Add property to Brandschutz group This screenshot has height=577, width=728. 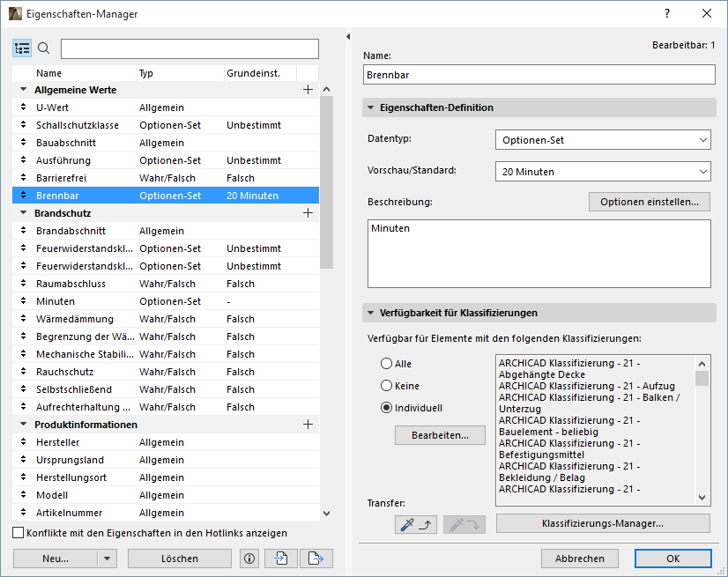(x=308, y=213)
